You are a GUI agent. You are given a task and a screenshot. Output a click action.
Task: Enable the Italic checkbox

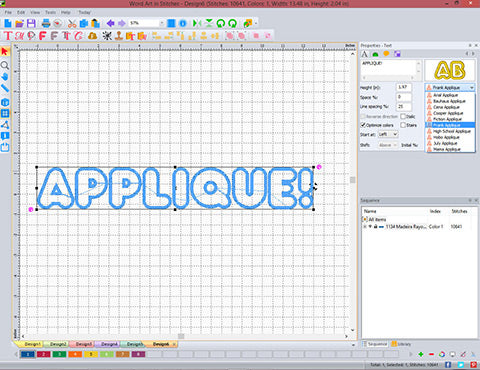pos(403,116)
